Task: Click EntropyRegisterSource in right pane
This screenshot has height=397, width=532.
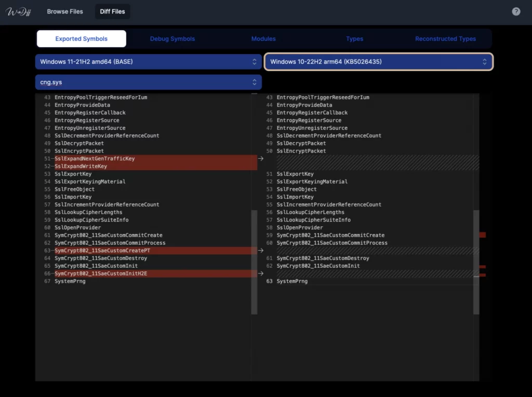Action: [309, 120]
